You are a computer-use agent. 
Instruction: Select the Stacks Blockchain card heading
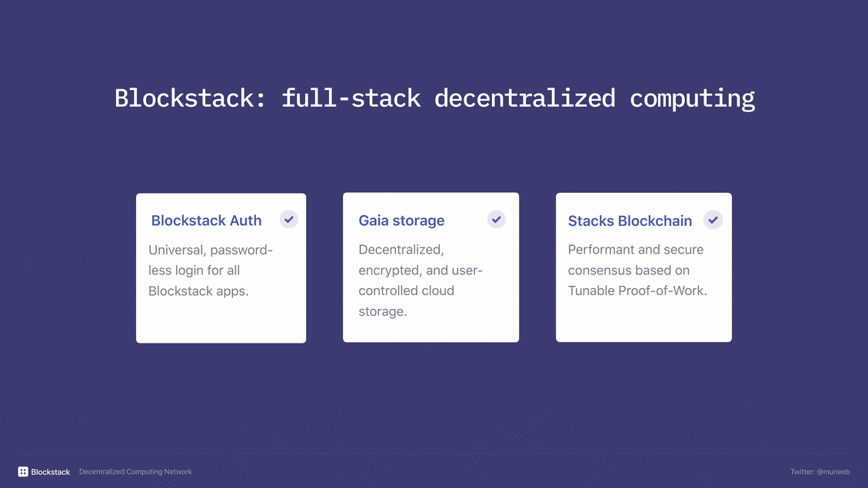(x=630, y=221)
